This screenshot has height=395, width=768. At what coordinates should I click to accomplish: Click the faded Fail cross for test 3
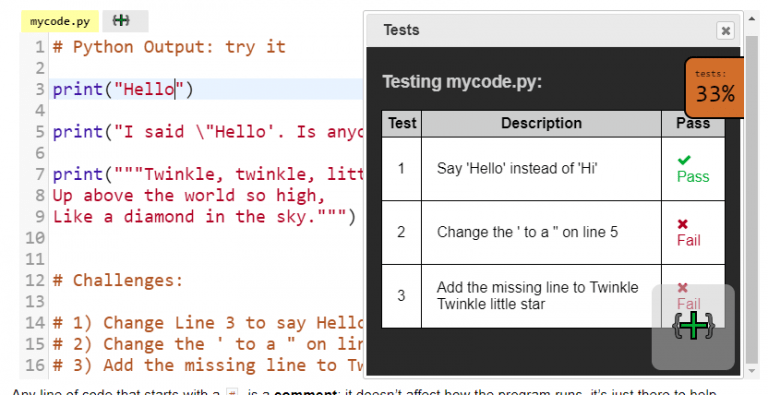682,288
